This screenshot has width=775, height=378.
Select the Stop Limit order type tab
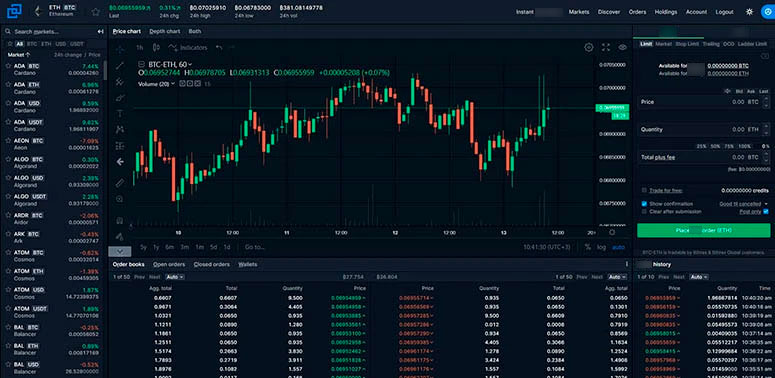click(x=687, y=44)
